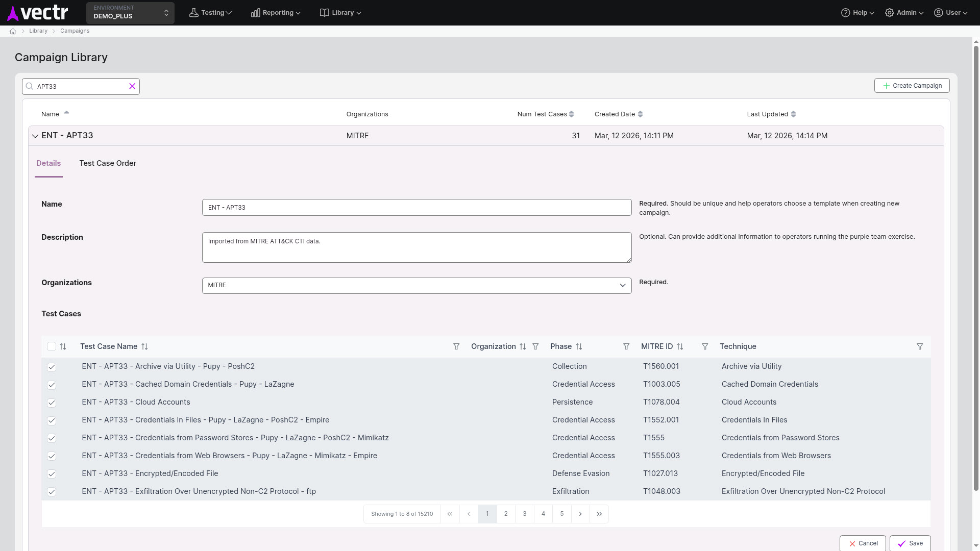980x551 pixels.
Task: Open the Phase column filter funnel
Action: (626, 347)
